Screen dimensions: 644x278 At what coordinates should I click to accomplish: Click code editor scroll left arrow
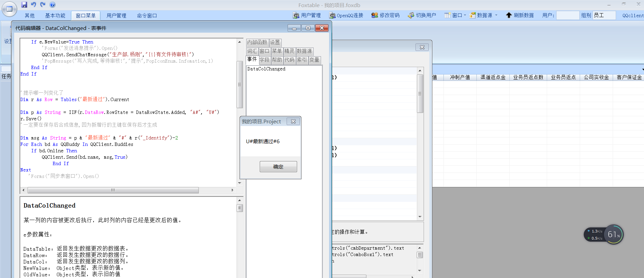coord(23,190)
